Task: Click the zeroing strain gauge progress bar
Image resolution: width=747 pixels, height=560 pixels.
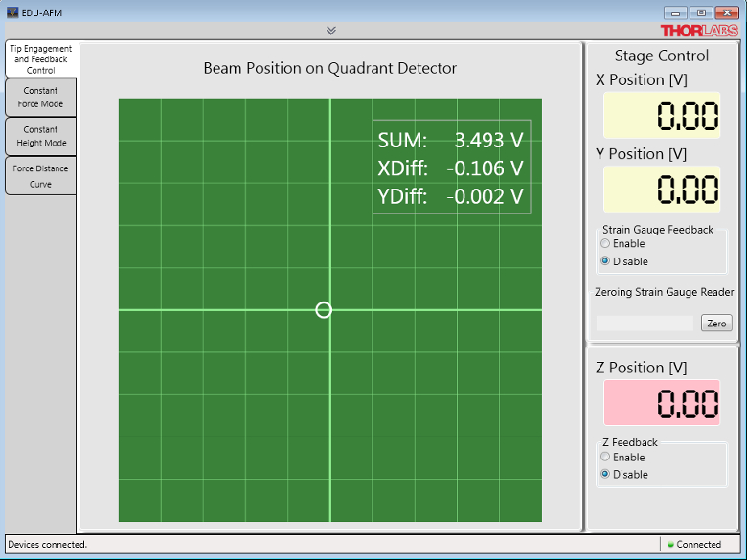Action: 645,323
